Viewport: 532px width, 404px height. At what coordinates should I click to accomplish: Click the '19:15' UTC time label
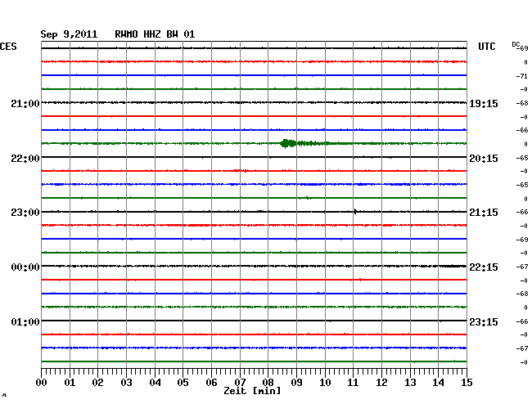point(484,103)
